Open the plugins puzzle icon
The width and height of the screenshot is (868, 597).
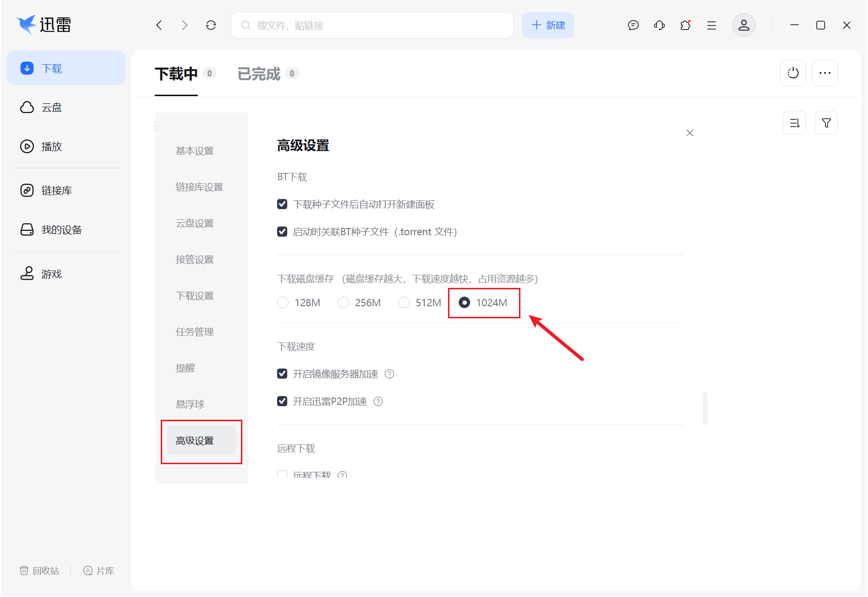[686, 25]
